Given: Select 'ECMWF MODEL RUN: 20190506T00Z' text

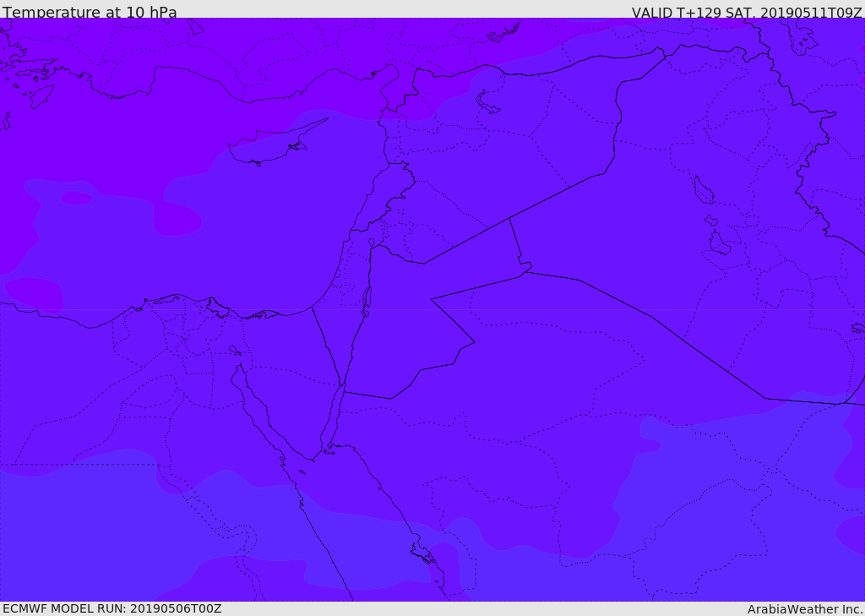Looking at the screenshot, I should click(x=112, y=608).
